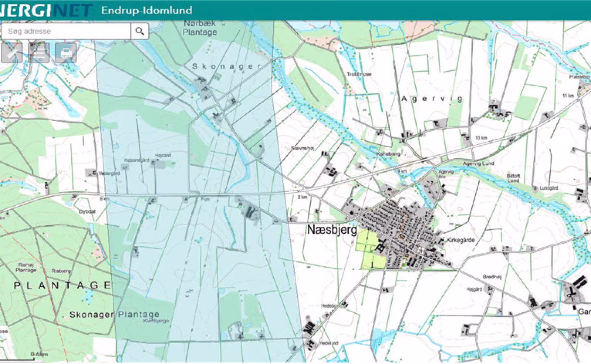Focus the 'Søg adresse' search field

(66, 31)
